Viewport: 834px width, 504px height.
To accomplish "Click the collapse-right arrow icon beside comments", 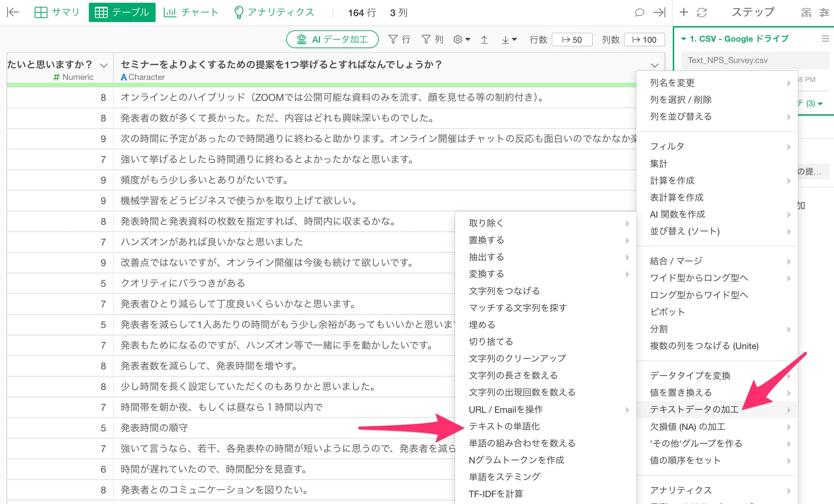I will pyautogui.click(x=659, y=13).
